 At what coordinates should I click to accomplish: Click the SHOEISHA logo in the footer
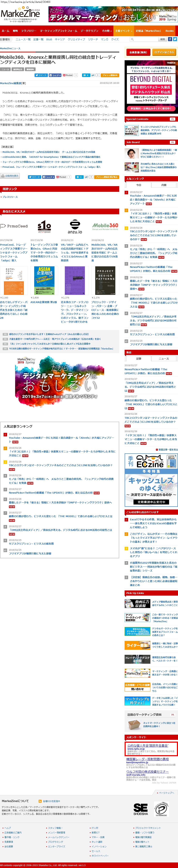(140, 809)
